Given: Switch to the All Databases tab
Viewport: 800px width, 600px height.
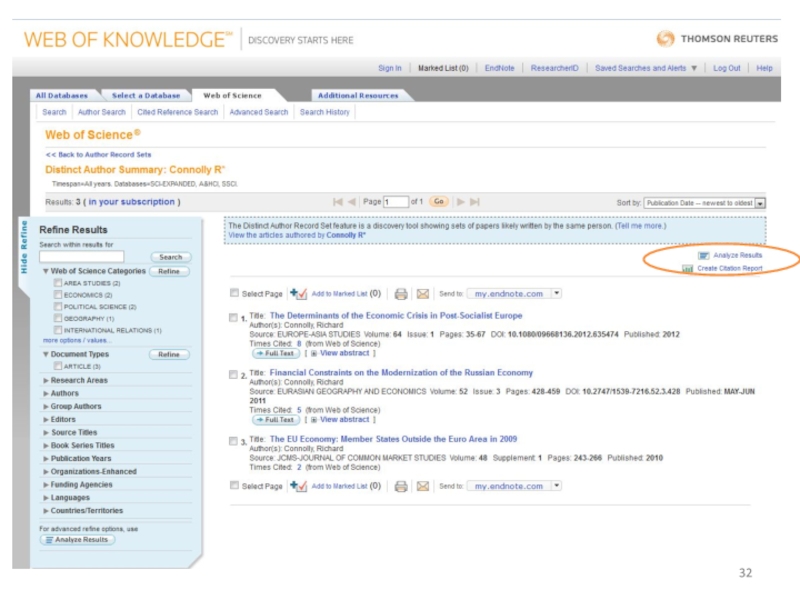Looking at the screenshot, I should [x=62, y=95].
